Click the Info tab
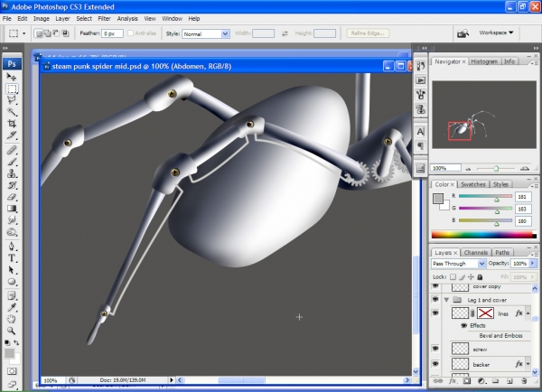 tap(509, 61)
